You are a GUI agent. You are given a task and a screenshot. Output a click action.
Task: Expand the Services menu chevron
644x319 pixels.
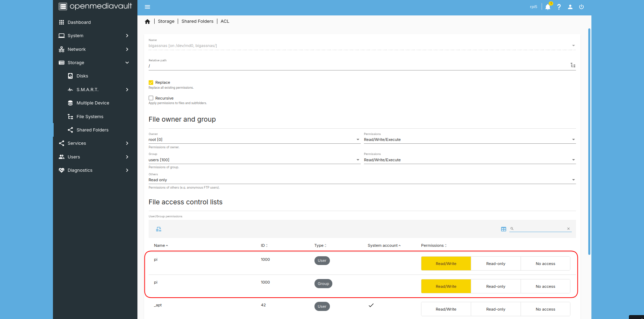[x=127, y=143]
